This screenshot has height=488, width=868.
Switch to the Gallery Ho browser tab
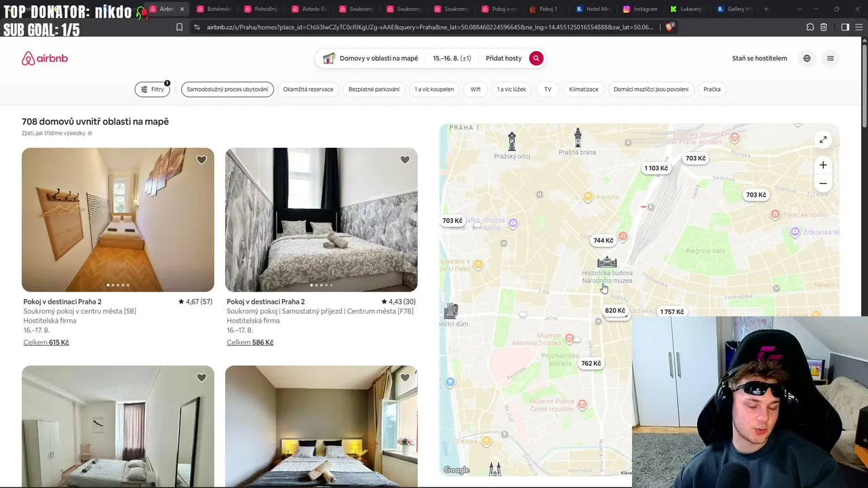click(735, 9)
